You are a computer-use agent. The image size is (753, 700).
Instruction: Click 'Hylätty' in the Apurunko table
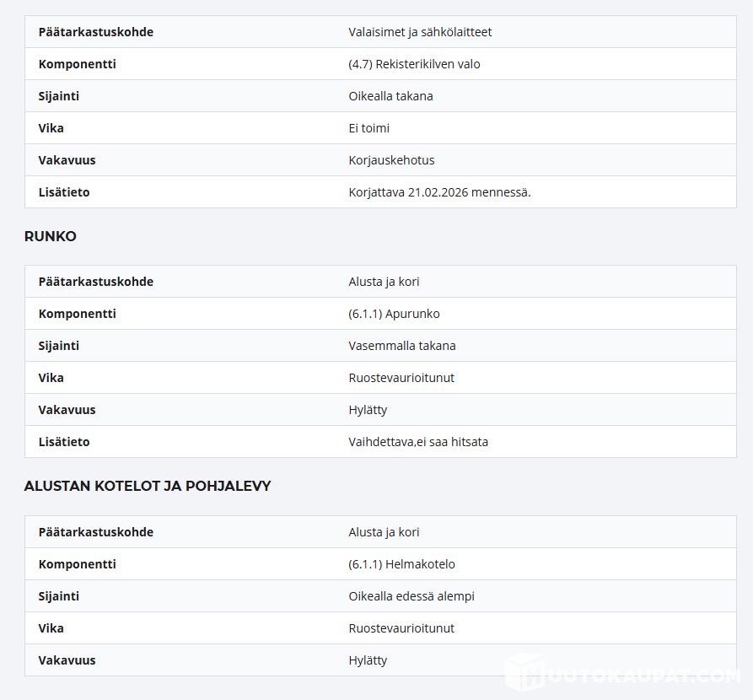pos(368,410)
